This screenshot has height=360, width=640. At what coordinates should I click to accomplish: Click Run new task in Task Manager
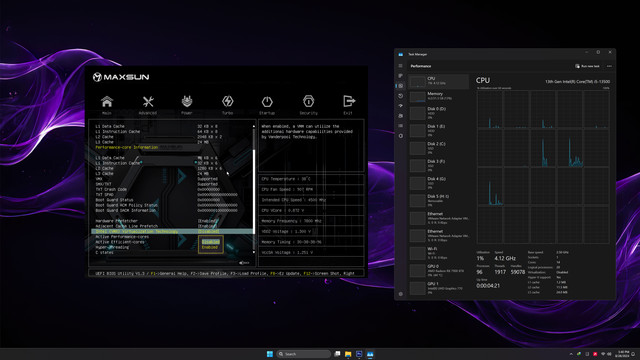coord(587,66)
